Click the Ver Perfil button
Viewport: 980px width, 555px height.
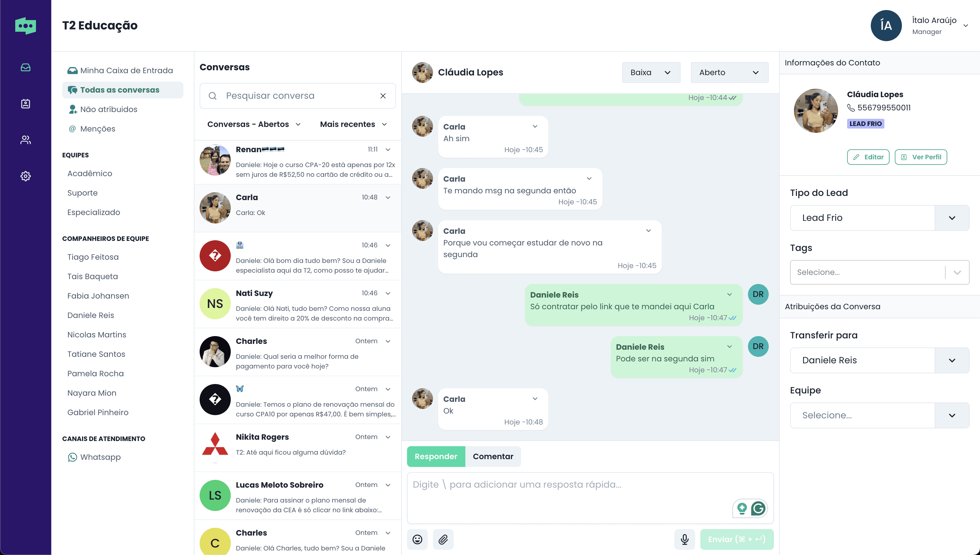pyautogui.click(x=920, y=157)
